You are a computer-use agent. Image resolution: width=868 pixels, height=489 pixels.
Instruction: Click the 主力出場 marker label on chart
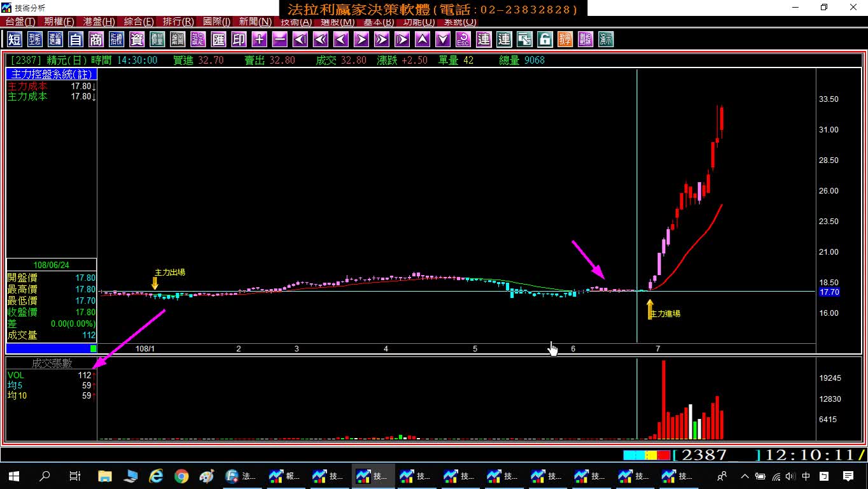(x=170, y=273)
